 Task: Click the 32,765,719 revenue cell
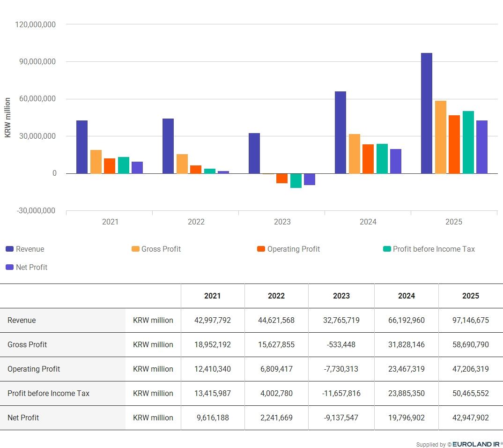[341, 320]
